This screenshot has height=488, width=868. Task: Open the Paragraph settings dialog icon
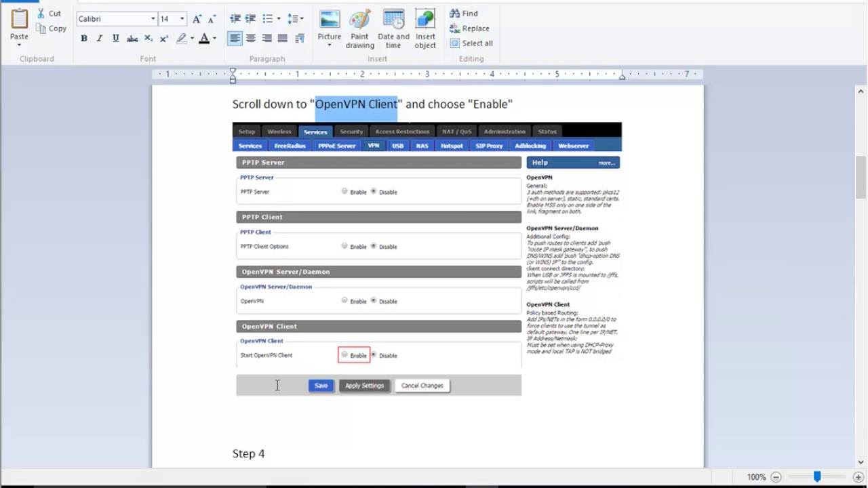tap(300, 39)
